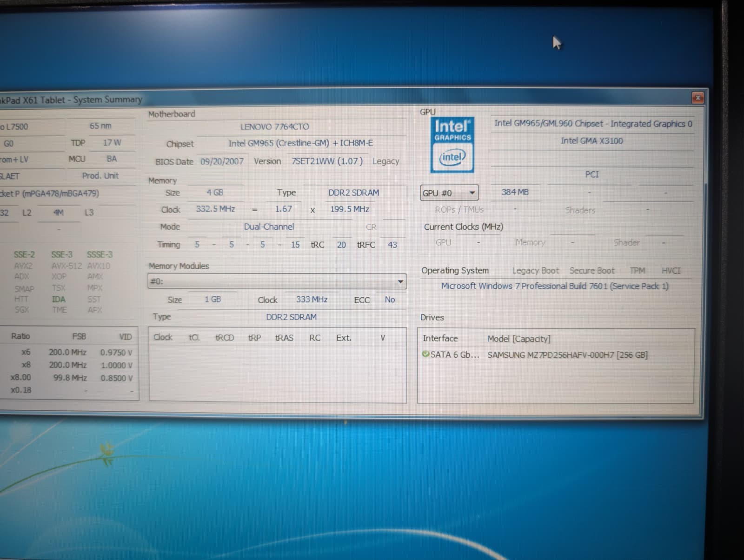Viewport: 744px width, 560px height.
Task: Click the ECC No value
Action: pyautogui.click(x=390, y=300)
